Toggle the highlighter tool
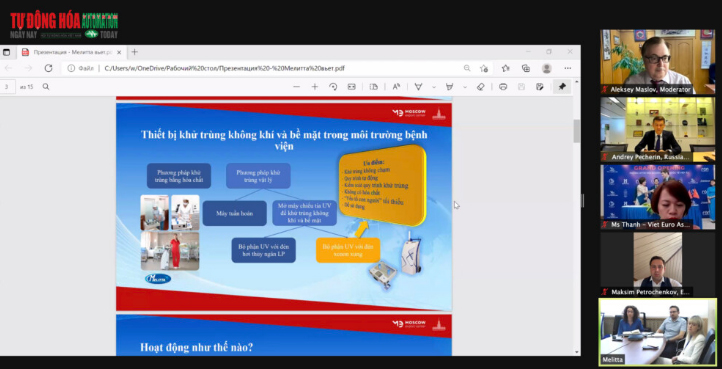Image resolution: width=722 pixels, height=369 pixels. 449,87
